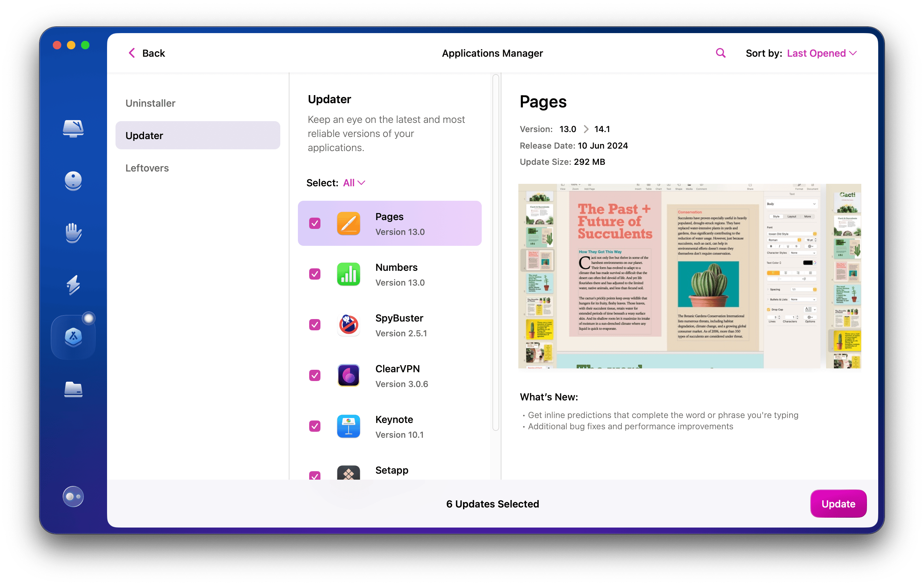Switch to the Uninstaller section
Image resolution: width=924 pixels, height=586 pixels.
(x=150, y=103)
